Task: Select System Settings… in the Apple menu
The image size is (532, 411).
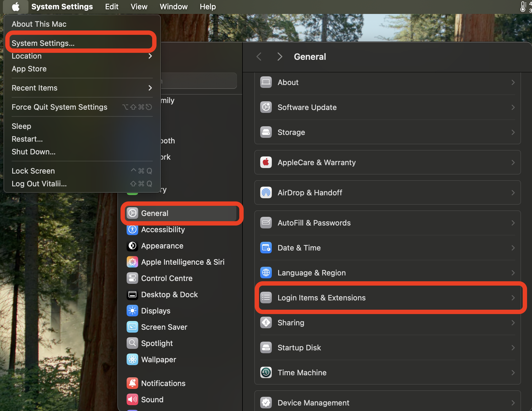Action: [x=82, y=43]
